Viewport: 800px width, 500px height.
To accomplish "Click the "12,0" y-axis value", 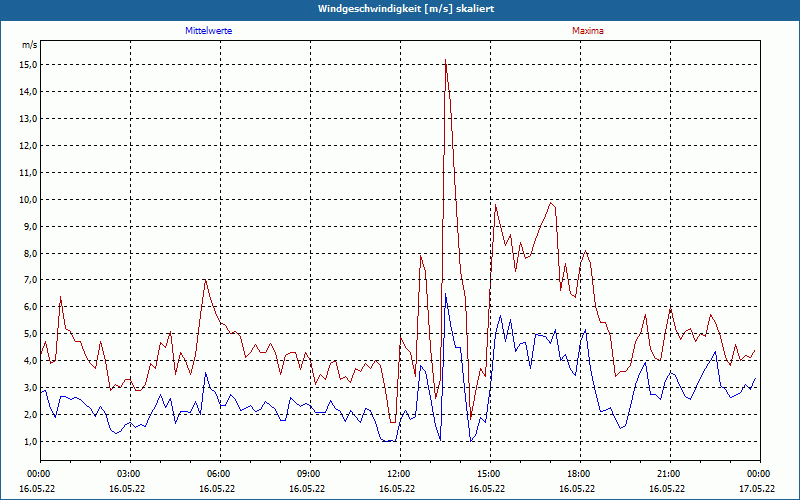I will tap(28, 146).
